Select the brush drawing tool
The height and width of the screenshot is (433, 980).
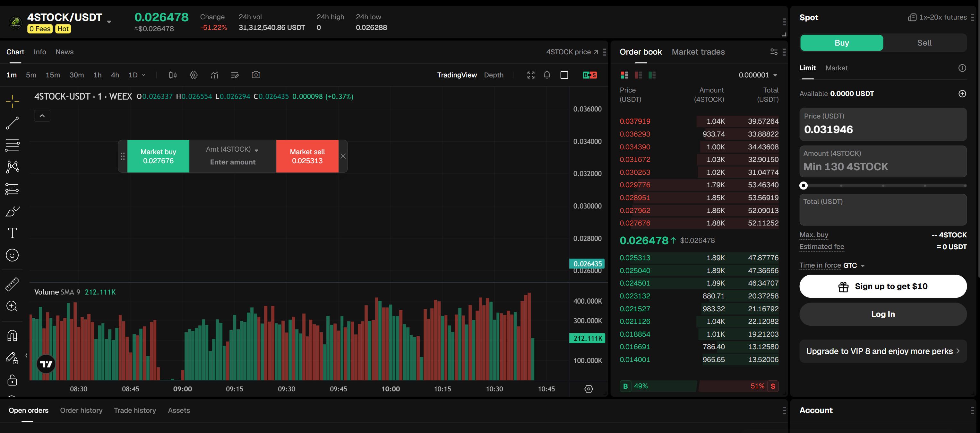tap(12, 211)
